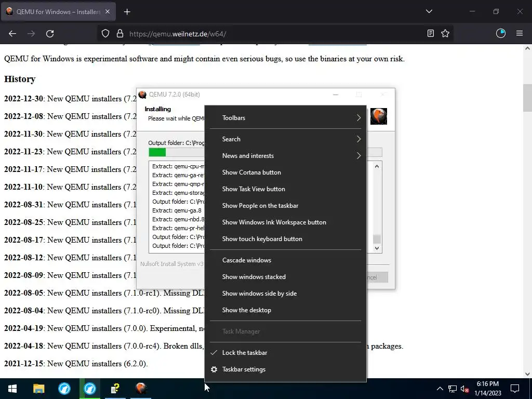List all tabs with chevron button

429,11
